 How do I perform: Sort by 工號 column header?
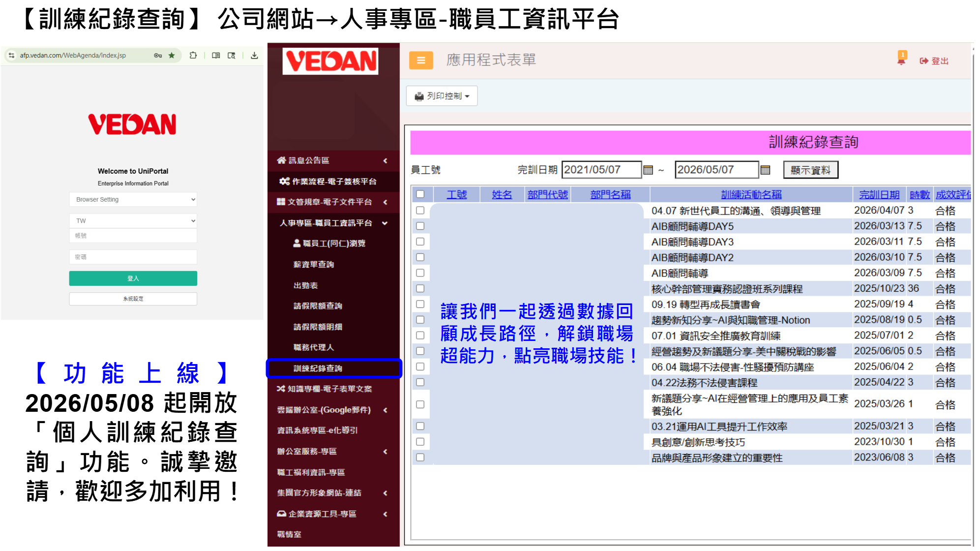coord(457,195)
